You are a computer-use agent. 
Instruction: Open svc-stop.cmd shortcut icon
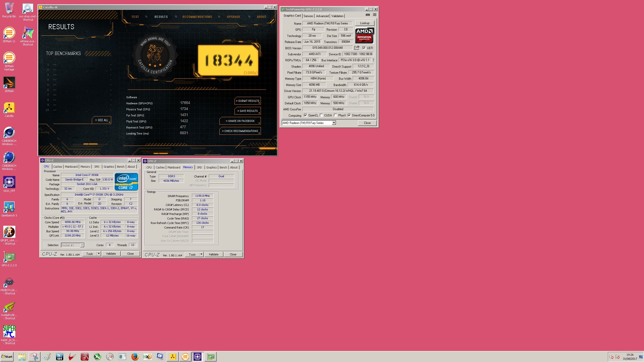click(28, 12)
